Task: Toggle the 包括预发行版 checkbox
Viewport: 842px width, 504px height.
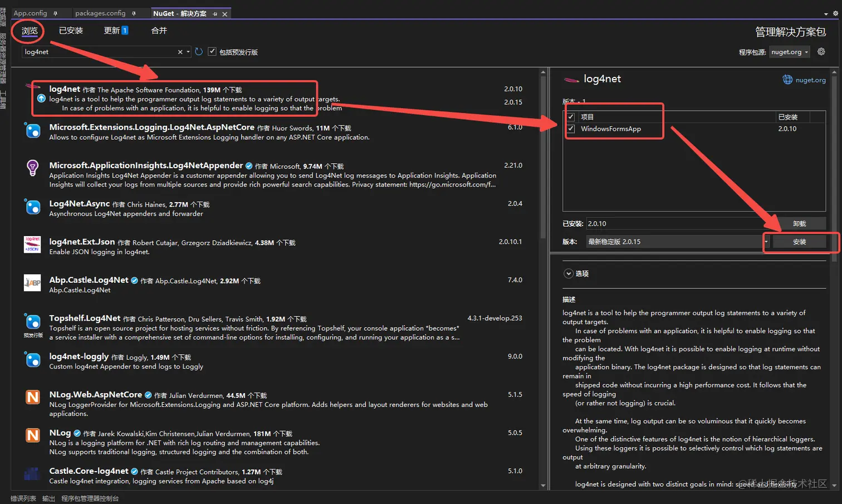Action: (212, 51)
